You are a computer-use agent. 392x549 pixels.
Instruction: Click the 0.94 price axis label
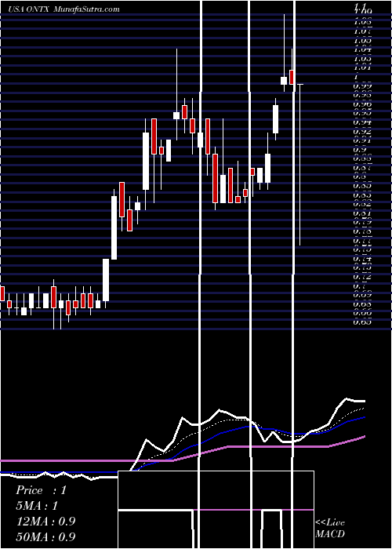tap(362, 122)
